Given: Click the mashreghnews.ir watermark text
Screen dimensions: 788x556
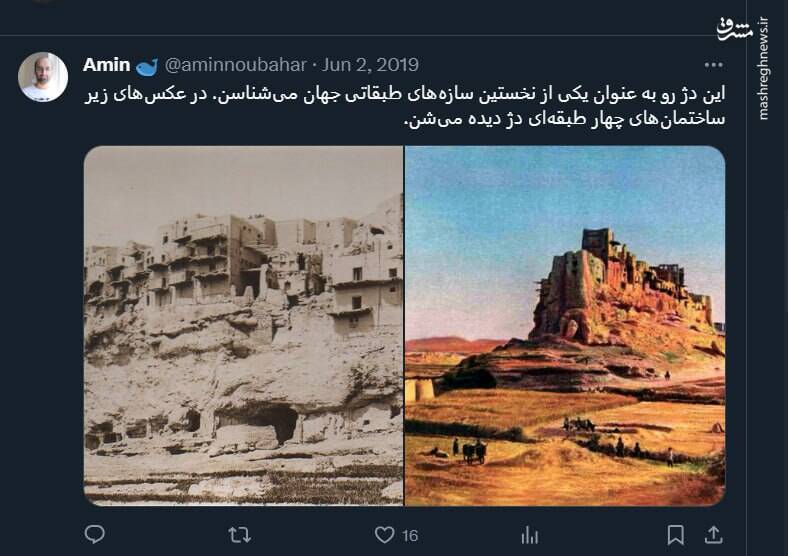Looking at the screenshot, I should [763, 69].
